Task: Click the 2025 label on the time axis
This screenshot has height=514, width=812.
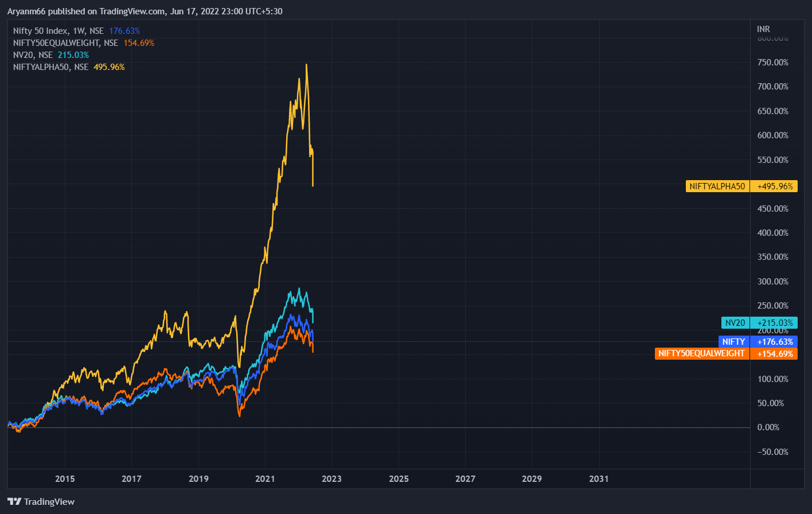Action: 399,479
